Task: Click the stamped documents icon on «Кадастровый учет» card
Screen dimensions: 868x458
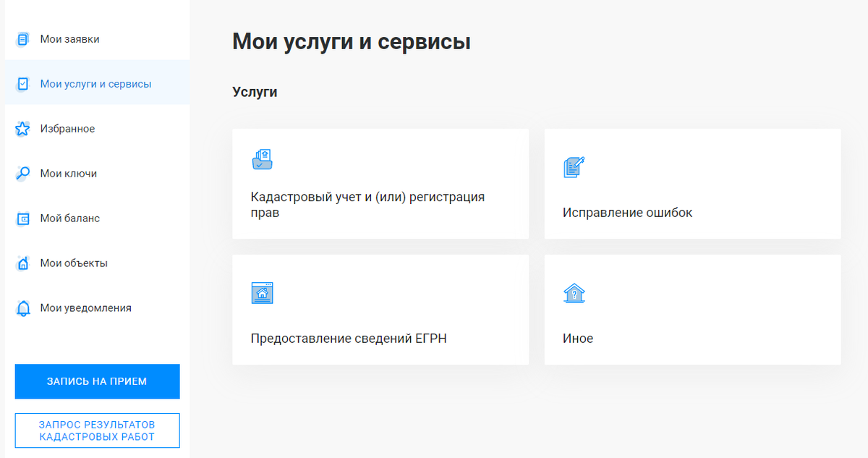Action: 262,159
